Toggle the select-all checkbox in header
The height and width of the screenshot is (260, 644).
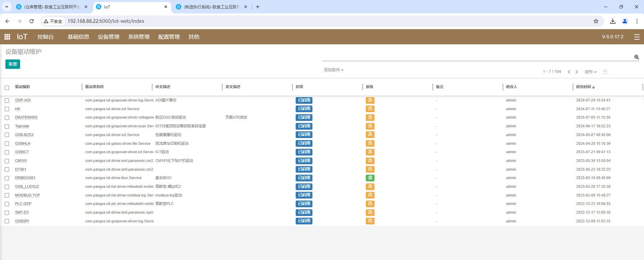pyautogui.click(x=7, y=88)
